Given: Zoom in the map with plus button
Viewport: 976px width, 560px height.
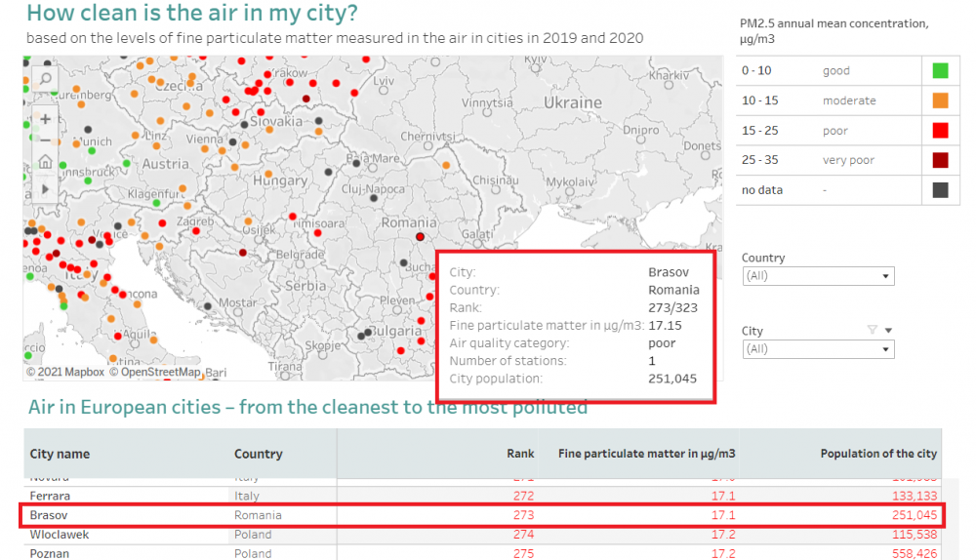Looking at the screenshot, I should (45, 119).
